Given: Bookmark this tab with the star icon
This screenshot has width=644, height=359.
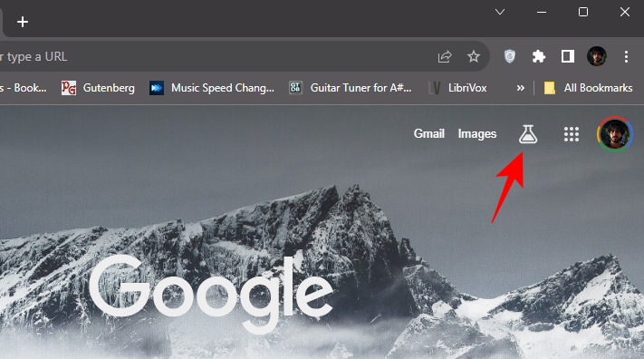Looking at the screenshot, I should (474, 56).
